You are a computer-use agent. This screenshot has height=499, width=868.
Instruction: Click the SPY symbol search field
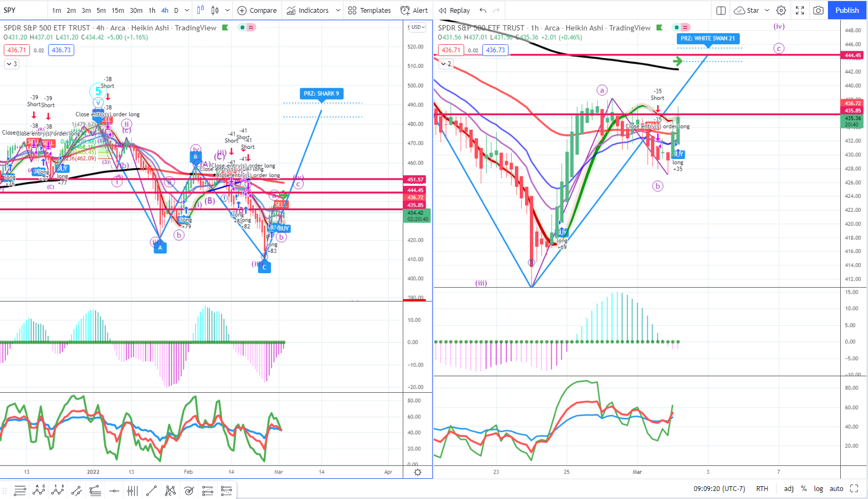(23, 10)
